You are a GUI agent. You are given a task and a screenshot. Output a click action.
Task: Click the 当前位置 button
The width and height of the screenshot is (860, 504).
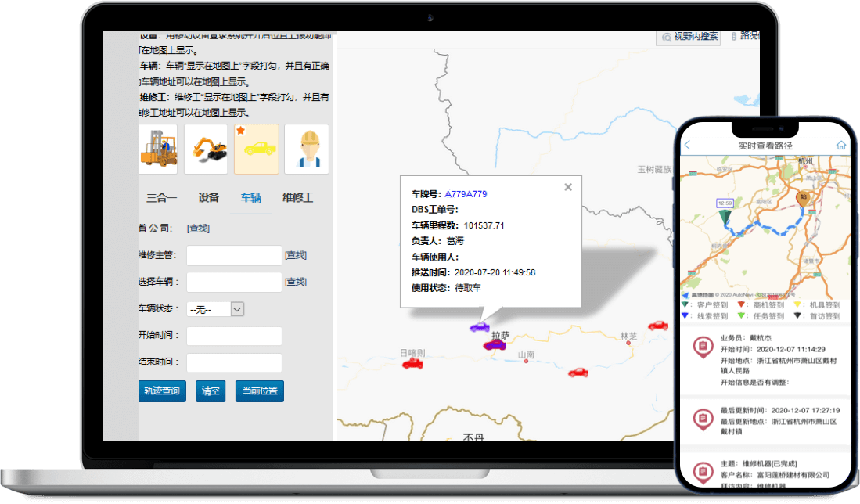259,391
